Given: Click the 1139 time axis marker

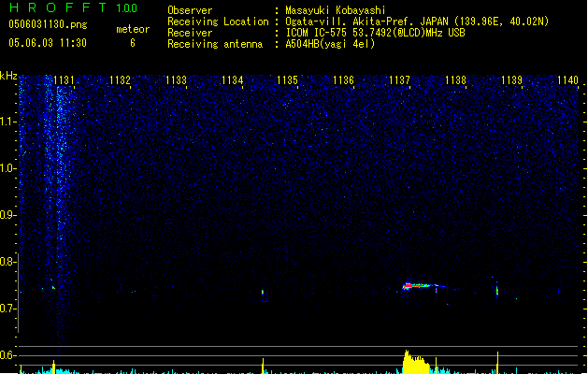Looking at the screenshot, I should [x=511, y=80].
